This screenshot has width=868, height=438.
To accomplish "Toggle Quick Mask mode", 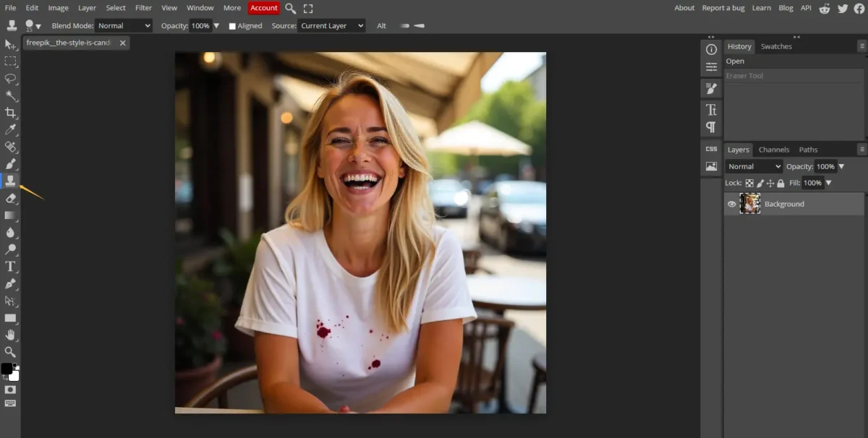I will pos(10,390).
